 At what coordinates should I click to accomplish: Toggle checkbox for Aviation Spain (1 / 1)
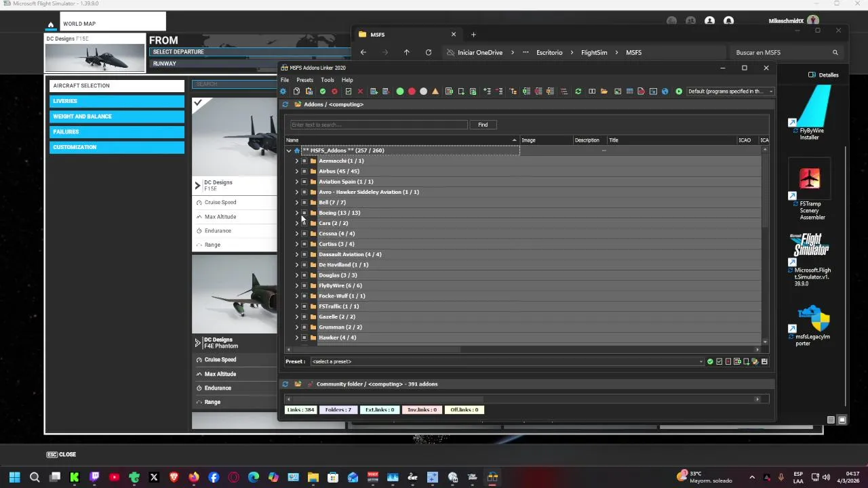(304, 182)
